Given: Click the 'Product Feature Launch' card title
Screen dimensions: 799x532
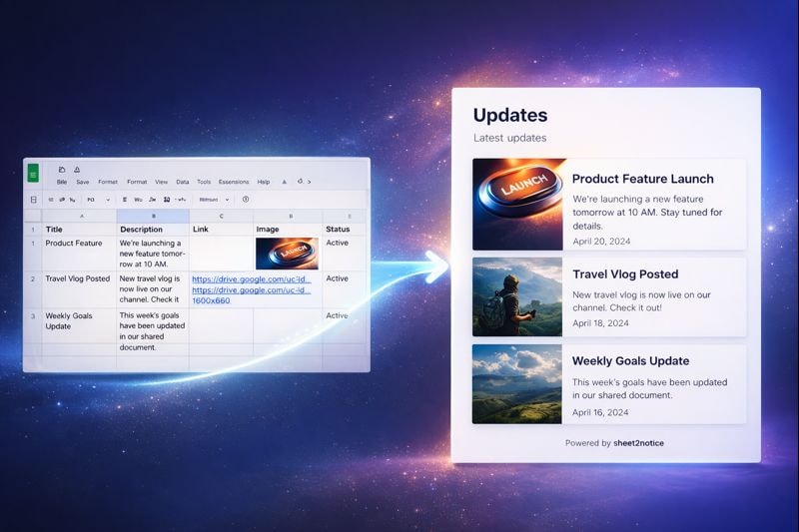Looking at the screenshot, I should pyautogui.click(x=642, y=179).
